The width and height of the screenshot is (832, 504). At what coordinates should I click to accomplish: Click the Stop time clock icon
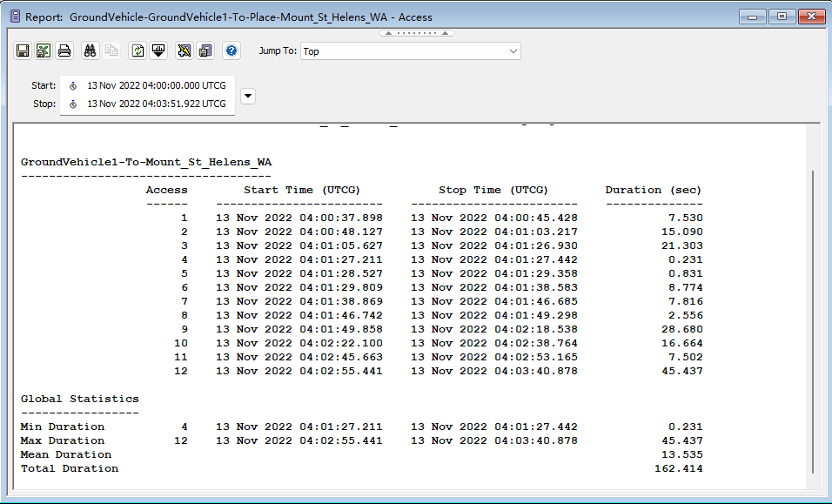click(x=73, y=104)
